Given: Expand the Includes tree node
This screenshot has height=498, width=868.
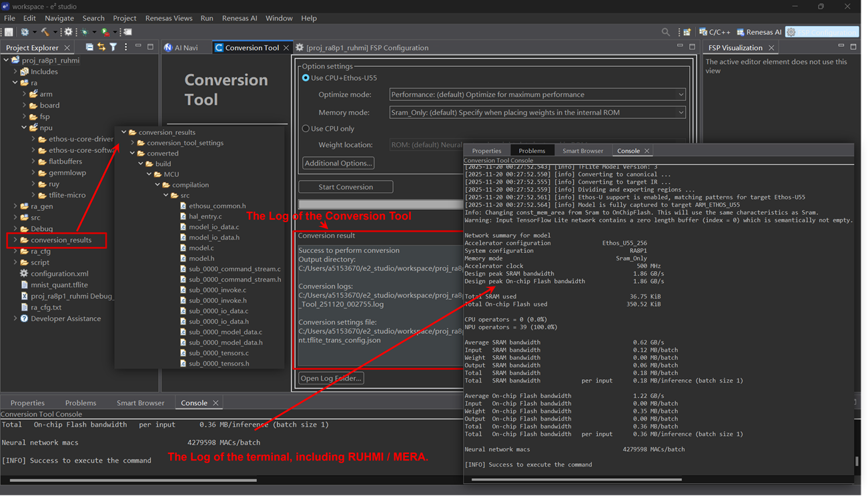Looking at the screenshot, I should tap(15, 71).
